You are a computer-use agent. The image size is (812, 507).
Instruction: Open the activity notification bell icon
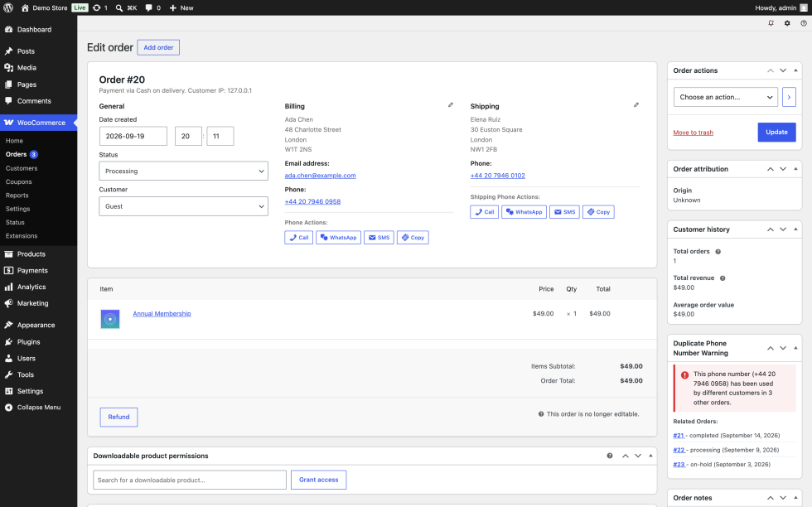(771, 23)
